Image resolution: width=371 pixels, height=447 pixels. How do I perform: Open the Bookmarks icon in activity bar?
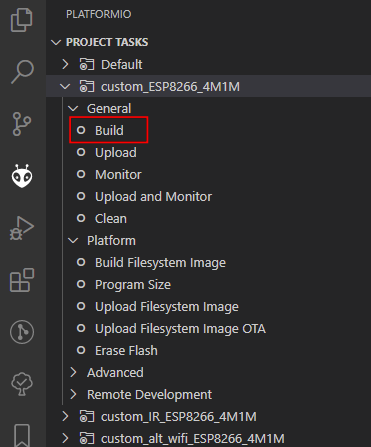pyautogui.click(x=22, y=435)
